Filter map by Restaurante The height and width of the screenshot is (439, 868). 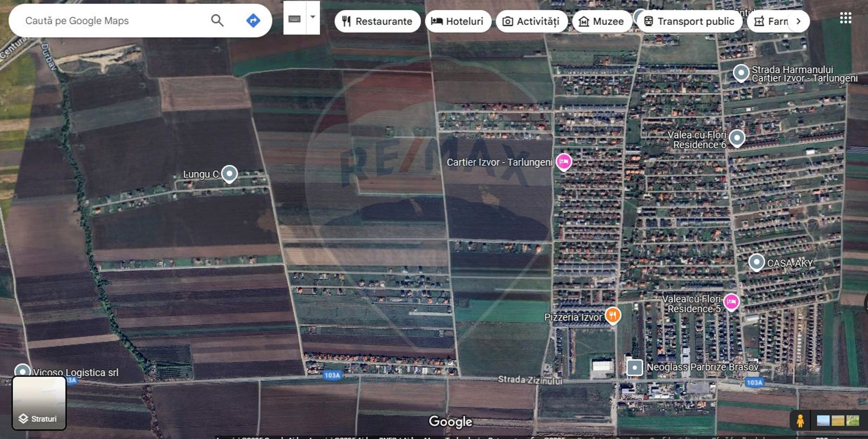click(377, 21)
